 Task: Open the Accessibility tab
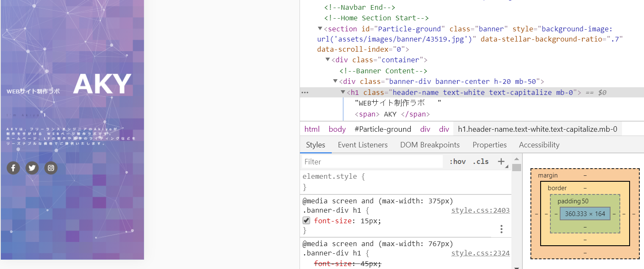(539, 145)
